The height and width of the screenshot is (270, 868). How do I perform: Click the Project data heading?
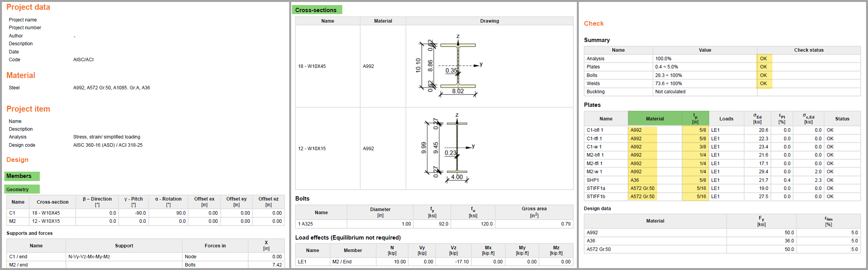[x=28, y=7]
